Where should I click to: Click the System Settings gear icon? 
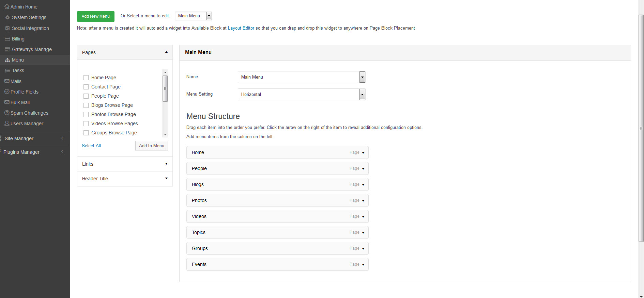tap(7, 17)
